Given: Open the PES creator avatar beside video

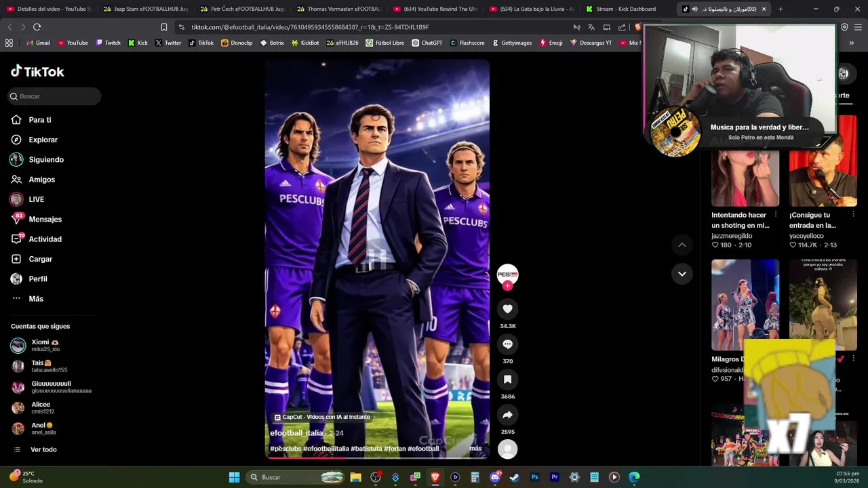Looking at the screenshot, I should pos(507,274).
